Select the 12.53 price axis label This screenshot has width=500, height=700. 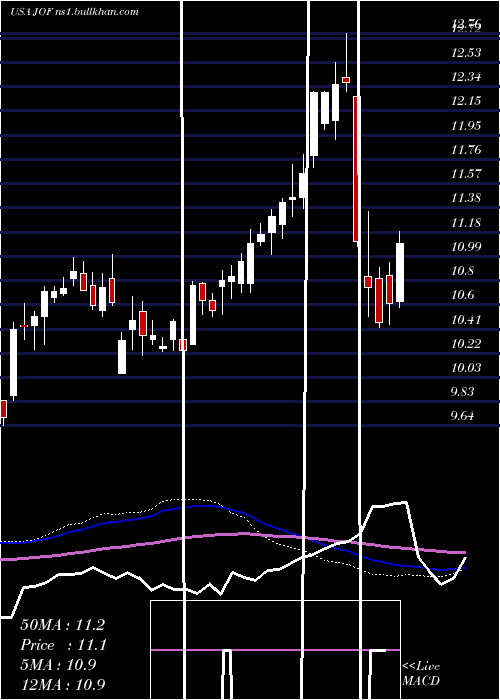pyautogui.click(x=466, y=53)
